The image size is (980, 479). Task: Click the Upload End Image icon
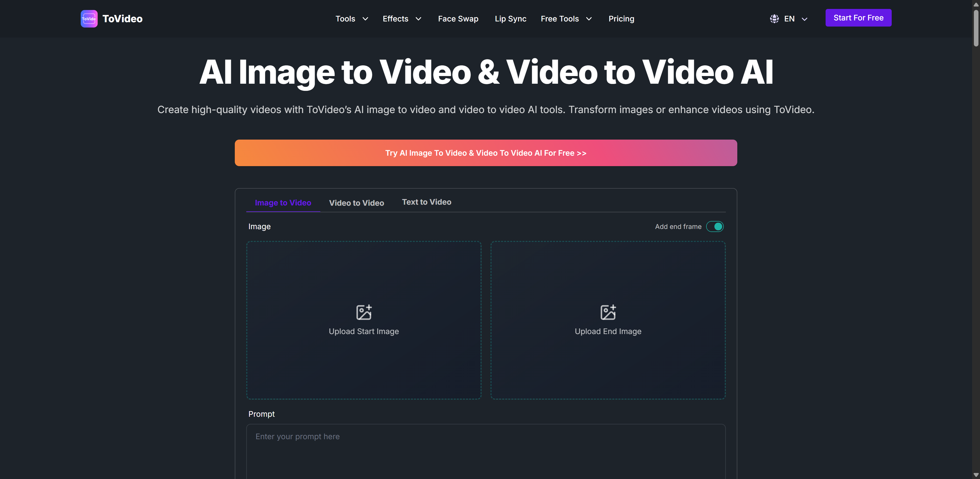(608, 312)
